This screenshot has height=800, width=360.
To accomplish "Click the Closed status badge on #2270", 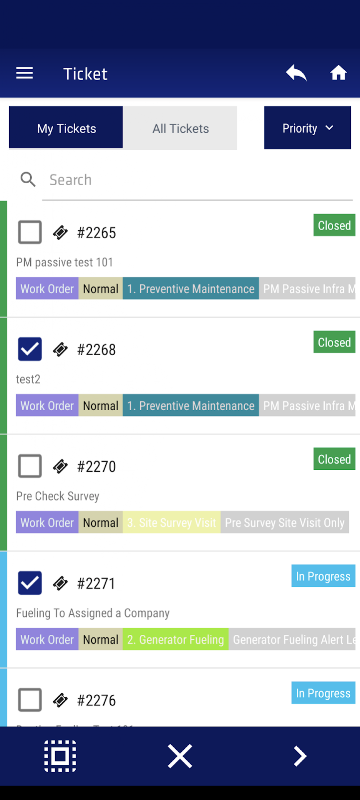I will [334, 459].
